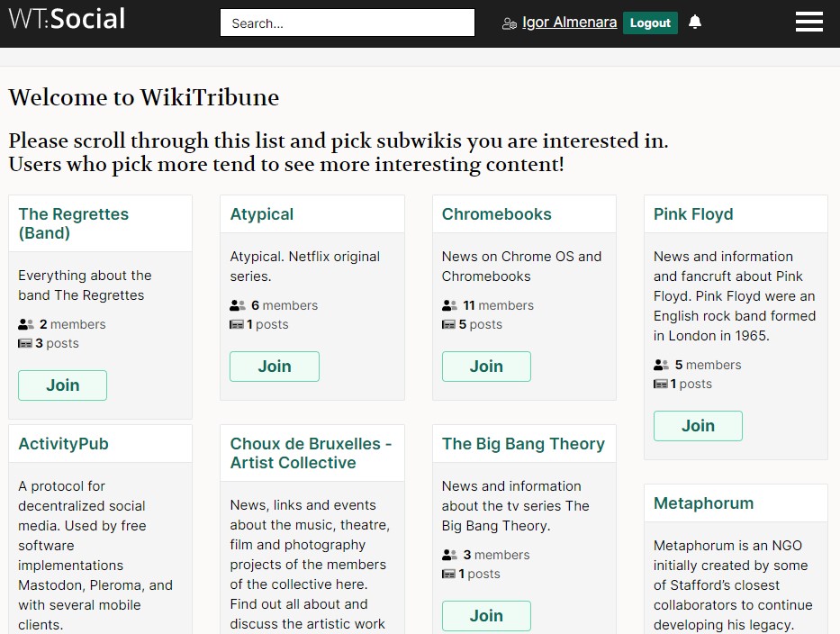Open Igor Almenara profile link
840x634 pixels.
coord(569,23)
